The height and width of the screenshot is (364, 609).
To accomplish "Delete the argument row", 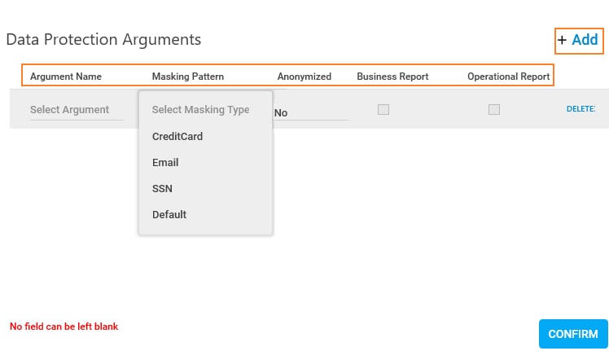I will coord(581,109).
